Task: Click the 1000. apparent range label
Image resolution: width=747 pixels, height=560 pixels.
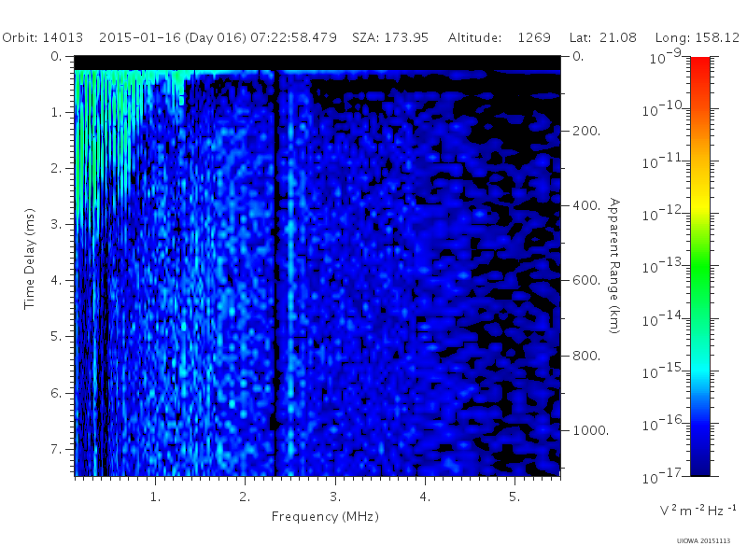Action: 590,430
